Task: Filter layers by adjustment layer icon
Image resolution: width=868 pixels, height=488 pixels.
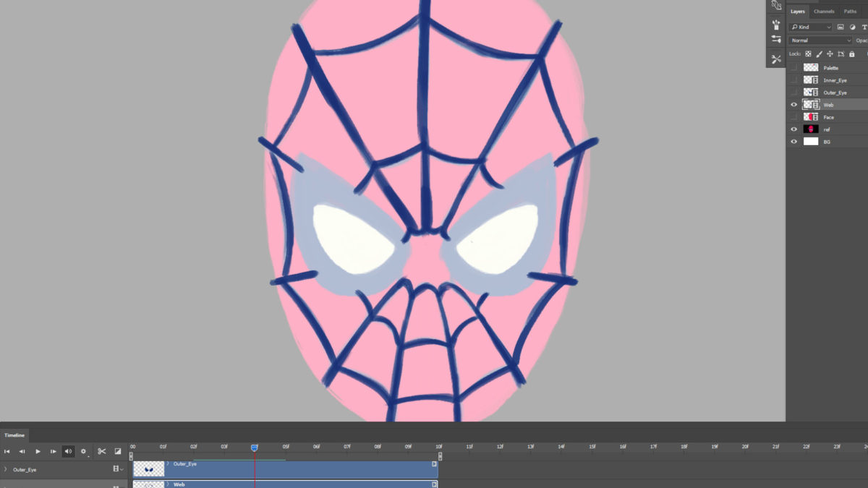Action: tap(852, 27)
